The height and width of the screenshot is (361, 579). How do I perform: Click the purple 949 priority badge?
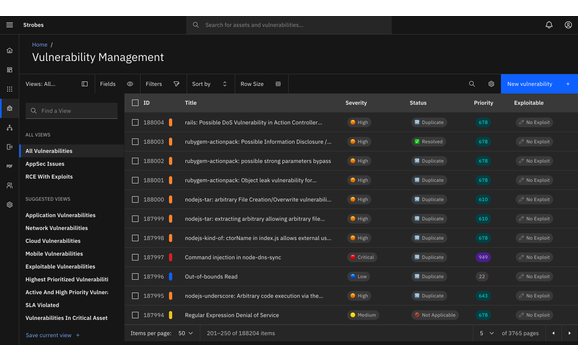coord(483,257)
